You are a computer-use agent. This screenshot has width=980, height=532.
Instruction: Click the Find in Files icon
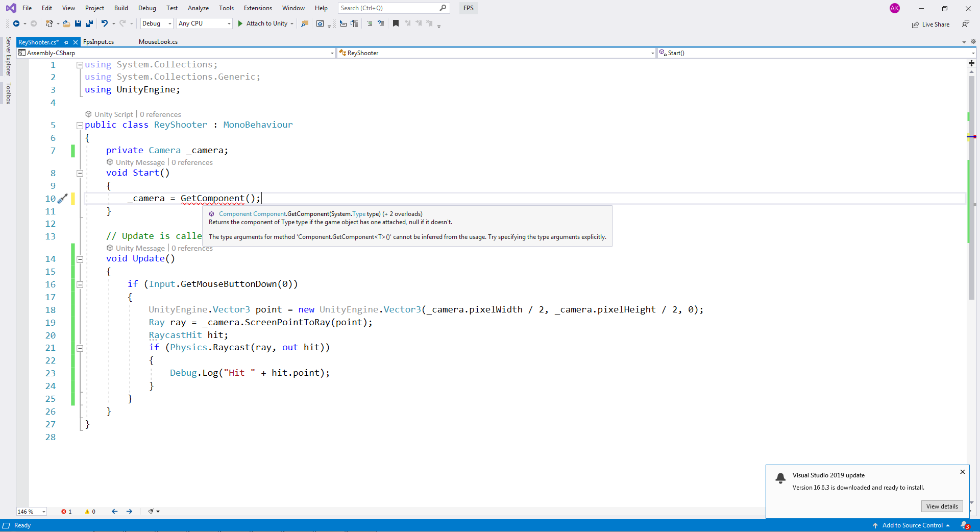[305, 23]
